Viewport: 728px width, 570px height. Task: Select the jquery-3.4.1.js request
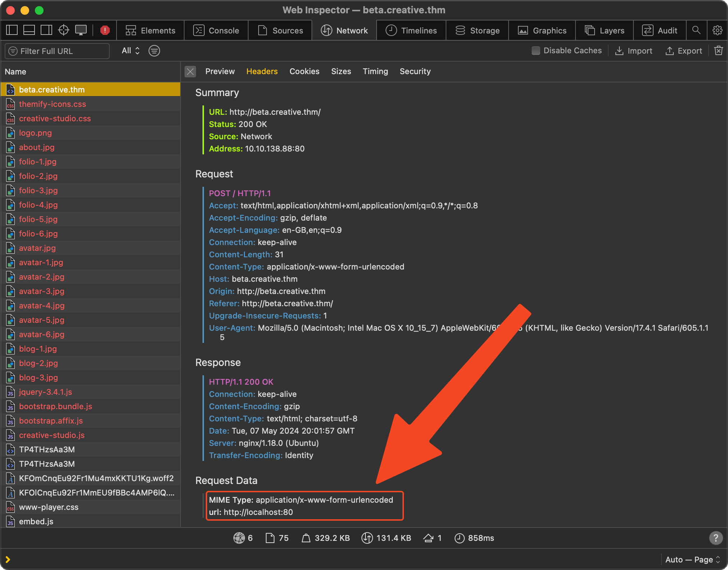tap(90, 392)
